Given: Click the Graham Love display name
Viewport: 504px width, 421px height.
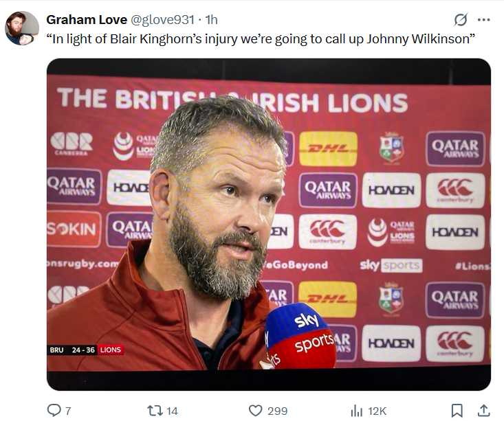Looking at the screenshot, I should coord(87,20).
